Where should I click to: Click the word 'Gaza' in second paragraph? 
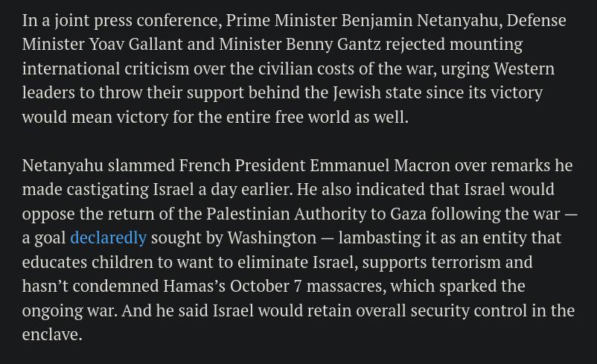(x=408, y=214)
